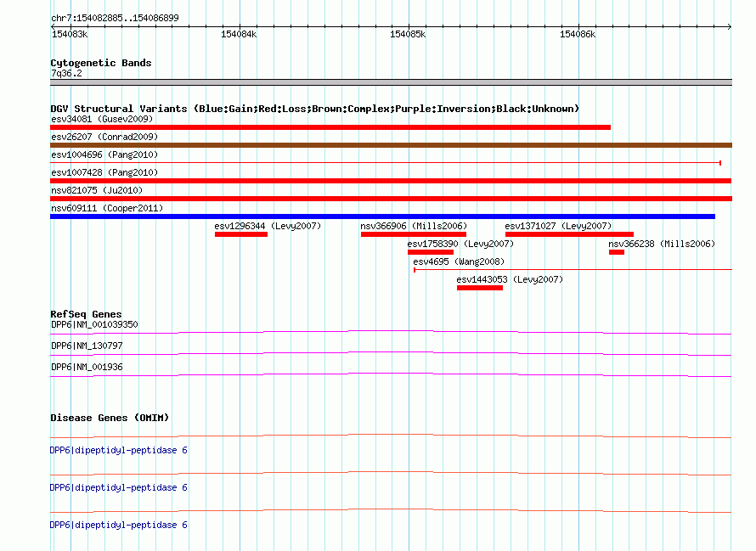The width and height of the screenshot is (756, 551).
Task: Open the second DPP6|dipeptidyl-peptidase 6 OMIM link
Action: click(x=119, y=488)
